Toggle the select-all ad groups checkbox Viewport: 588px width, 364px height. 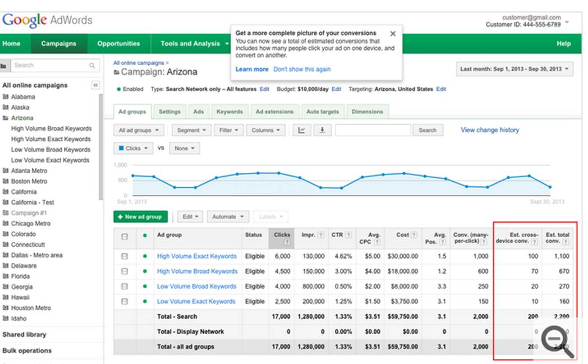(125, 237)
